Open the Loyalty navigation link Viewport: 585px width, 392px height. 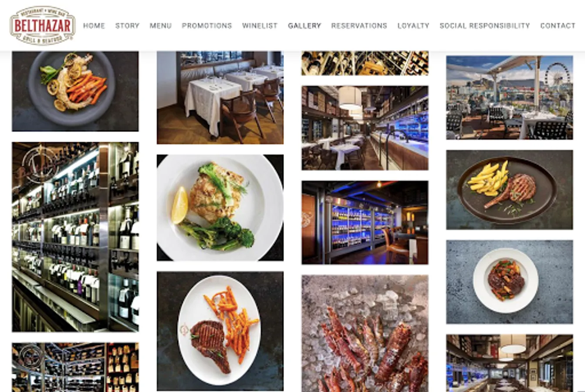413,26
